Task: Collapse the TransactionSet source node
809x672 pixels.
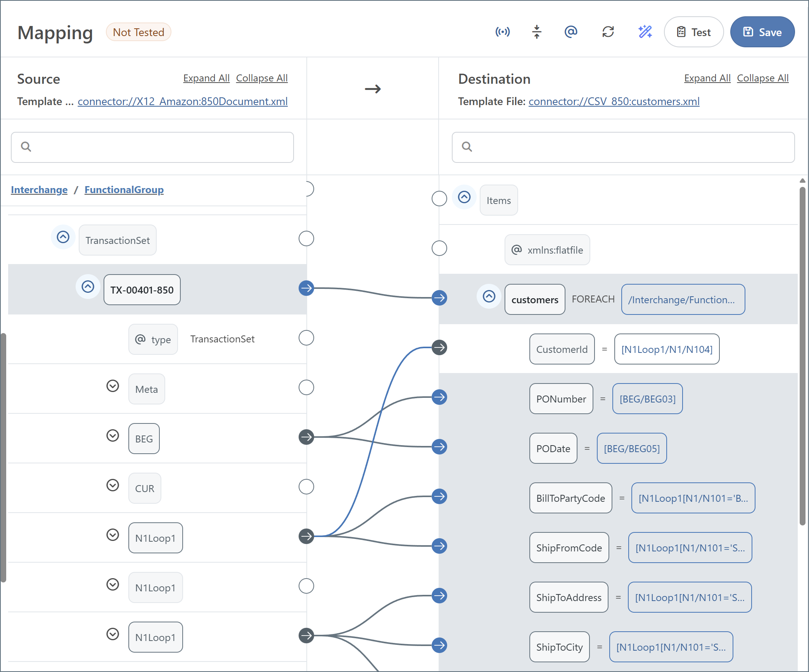Action: pyautogui.click(x=63, y=237)
